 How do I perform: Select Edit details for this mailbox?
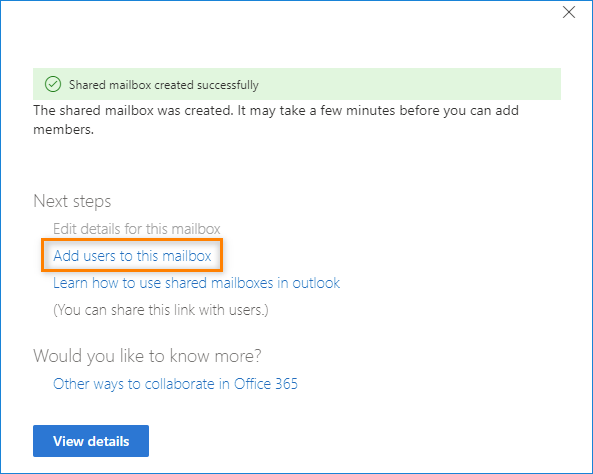tap(137, 229)
